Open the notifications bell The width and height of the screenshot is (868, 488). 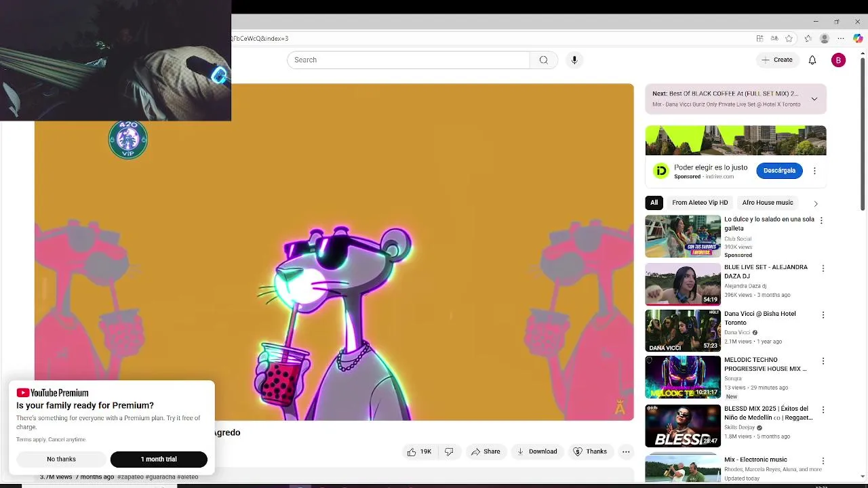click(812, 60)
